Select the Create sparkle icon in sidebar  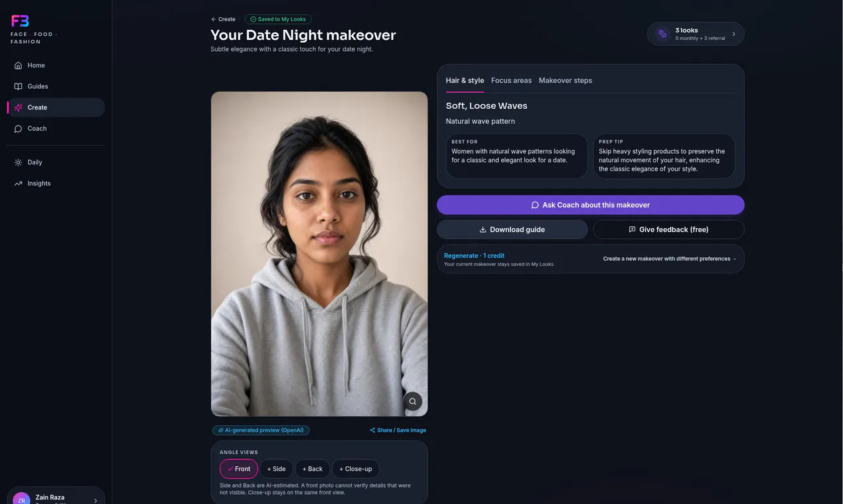pos(18,107)
